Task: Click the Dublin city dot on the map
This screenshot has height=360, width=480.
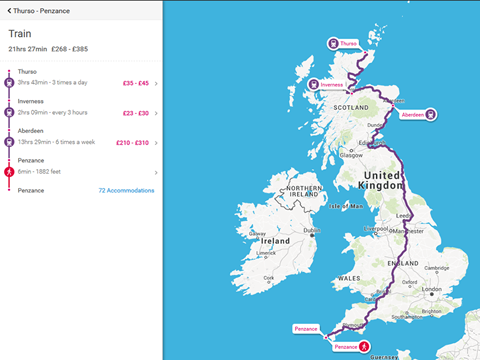Action: (312, 235)
